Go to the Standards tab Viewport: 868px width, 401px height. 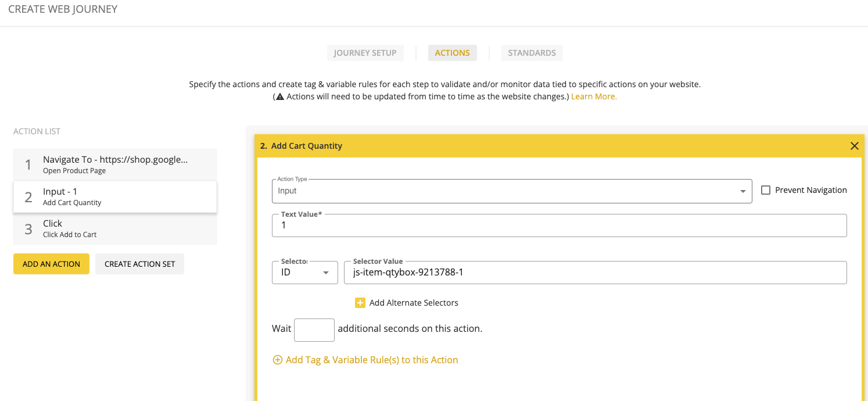(x=532, y=53)
